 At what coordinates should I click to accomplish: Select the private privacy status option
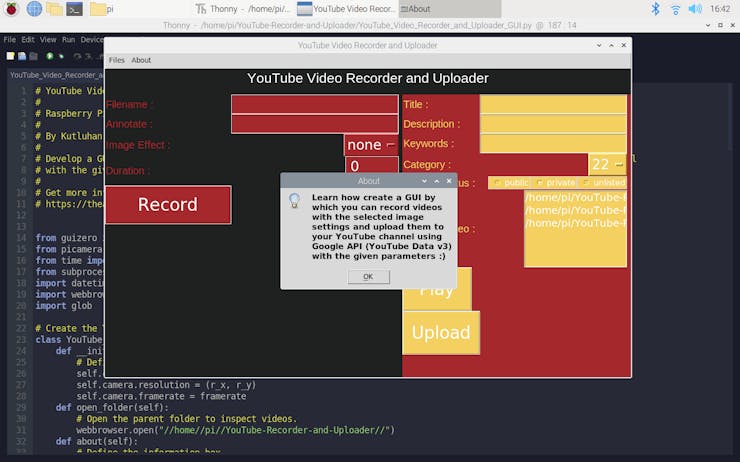click(555, 183)
